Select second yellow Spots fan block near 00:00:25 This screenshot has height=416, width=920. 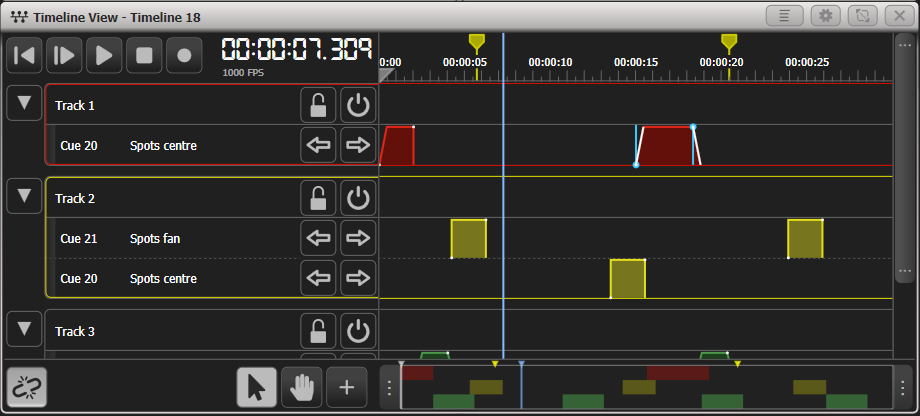pyautogui.click(x=805, y=239)
